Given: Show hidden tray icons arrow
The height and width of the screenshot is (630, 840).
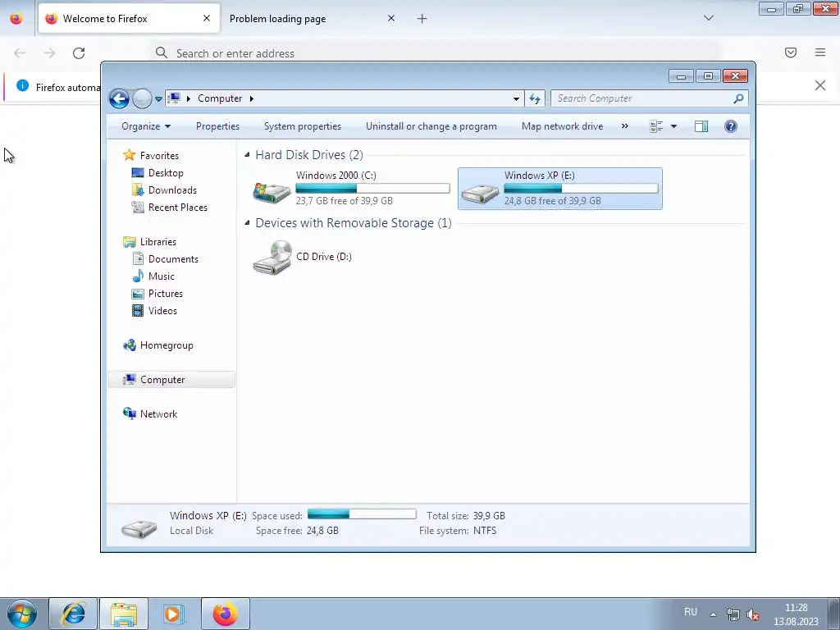Looking at the screenshot, I should 713,614.
